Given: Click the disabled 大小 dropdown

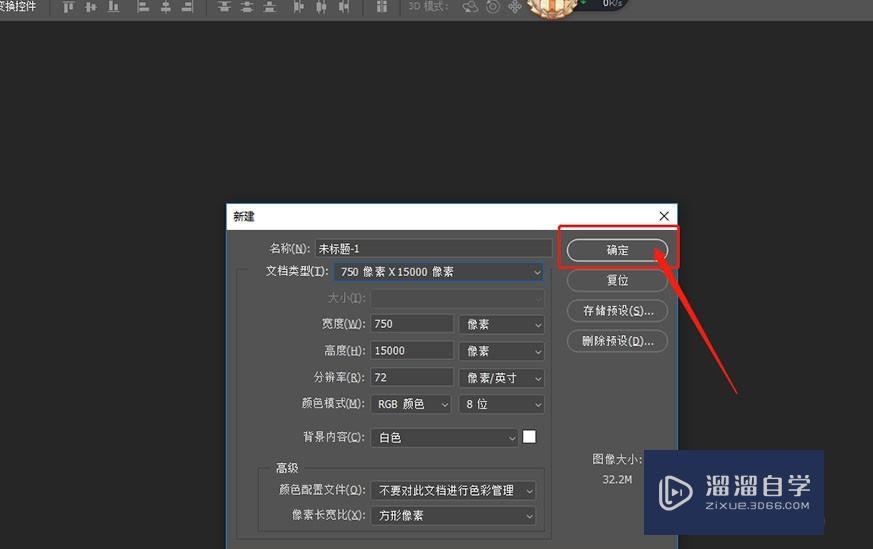Looking at the screenshot, I should tap(457, 298).
